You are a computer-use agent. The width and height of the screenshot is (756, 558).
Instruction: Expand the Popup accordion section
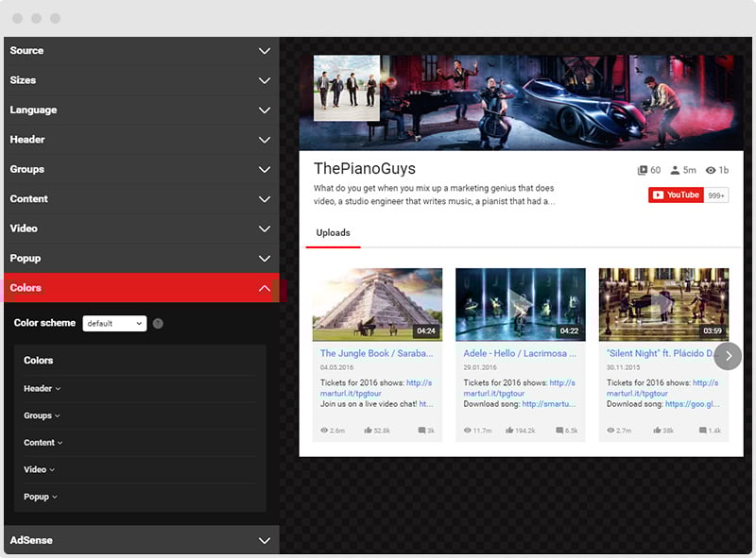coord(141,259)
